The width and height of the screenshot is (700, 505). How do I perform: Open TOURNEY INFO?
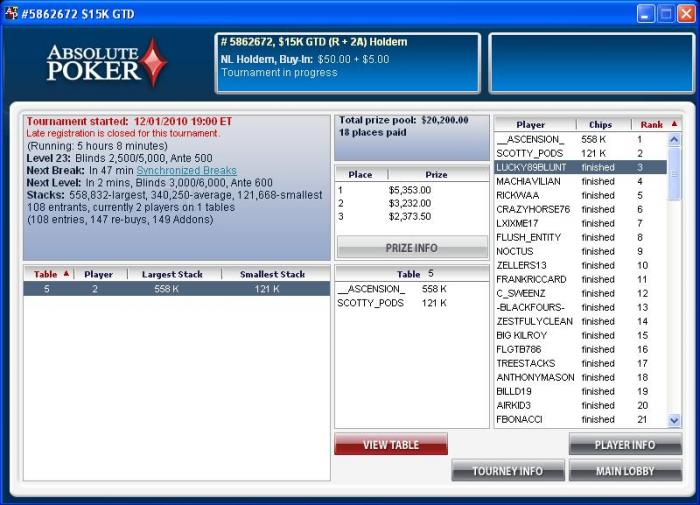click(508, 471)
